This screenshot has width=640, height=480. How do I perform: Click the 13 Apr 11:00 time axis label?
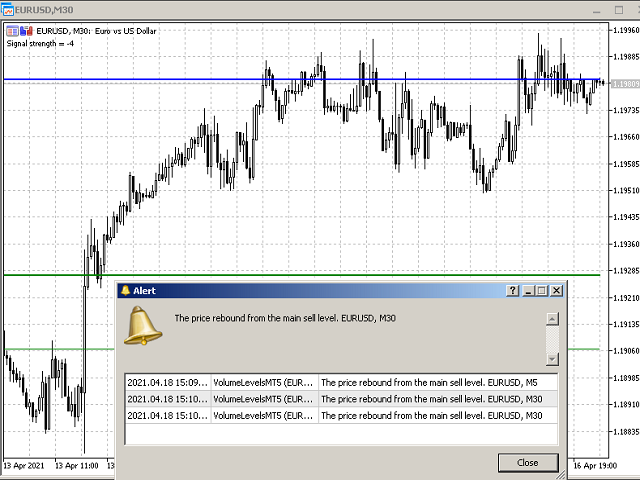[x=78, y=467]
